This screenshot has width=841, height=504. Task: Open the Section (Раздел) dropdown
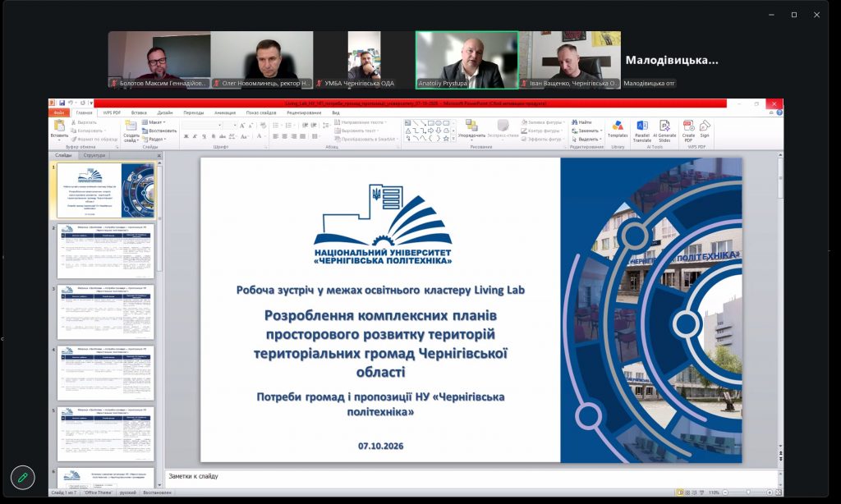click(154, 139)
